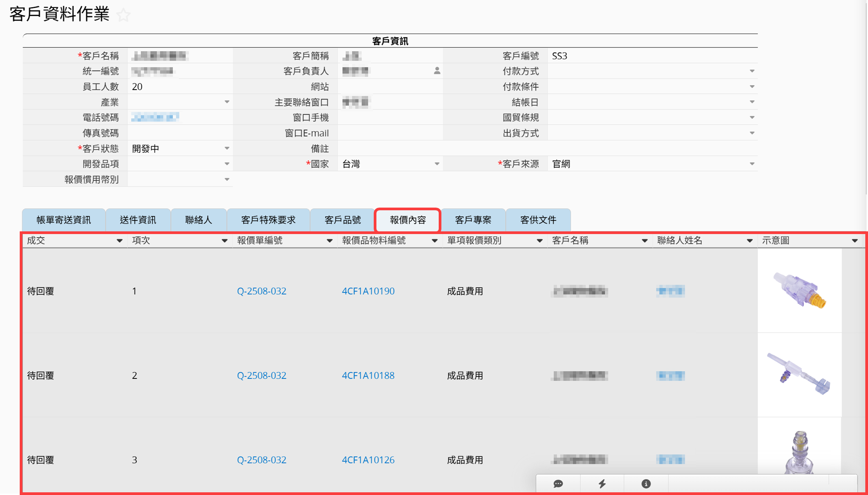The height and width of the screenshot is (495, 868).
Task: Click the lightning bolt icon in bottom toolbar
Action: pos(602,483)
